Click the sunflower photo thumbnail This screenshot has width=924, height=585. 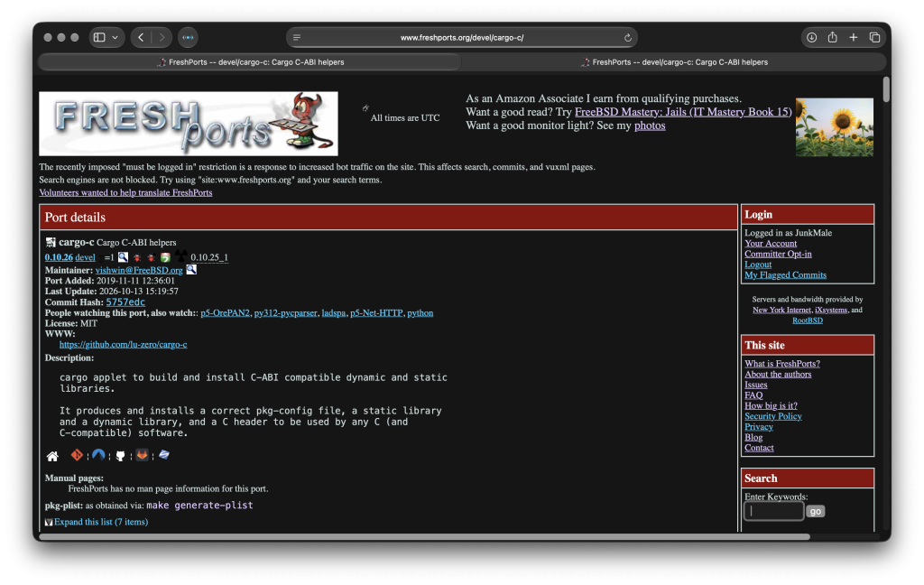click(x=835, y=126)
